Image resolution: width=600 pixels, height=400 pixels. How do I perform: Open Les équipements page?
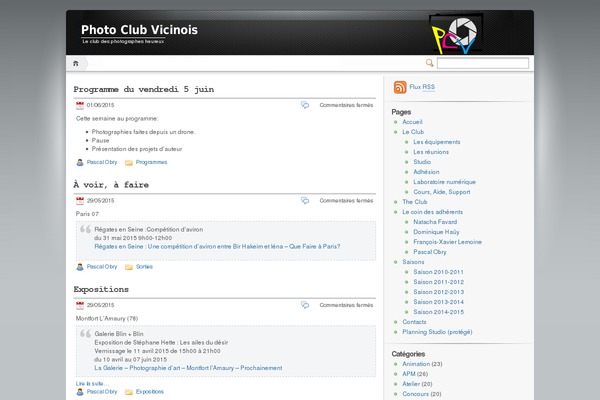point(437,142)
